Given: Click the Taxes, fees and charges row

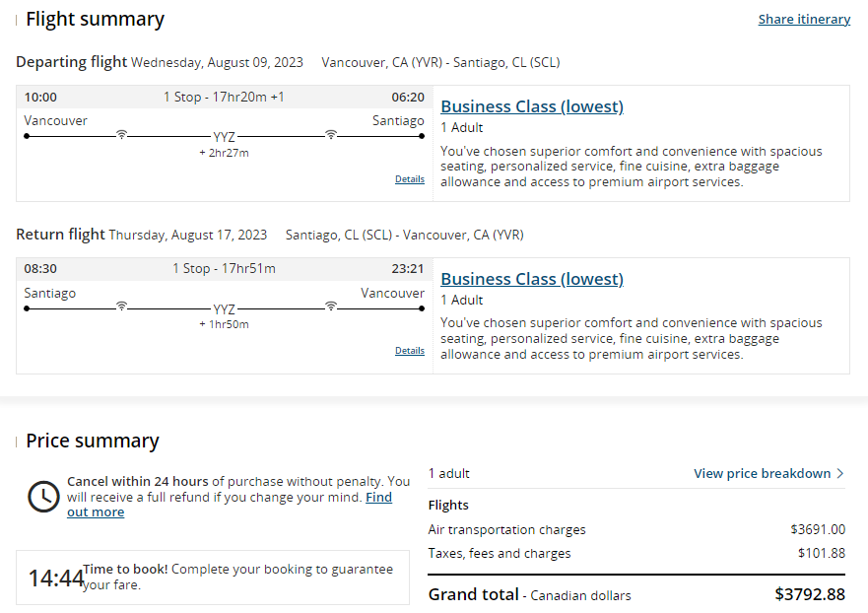Looking at the screenshot, I should [500, 554].
